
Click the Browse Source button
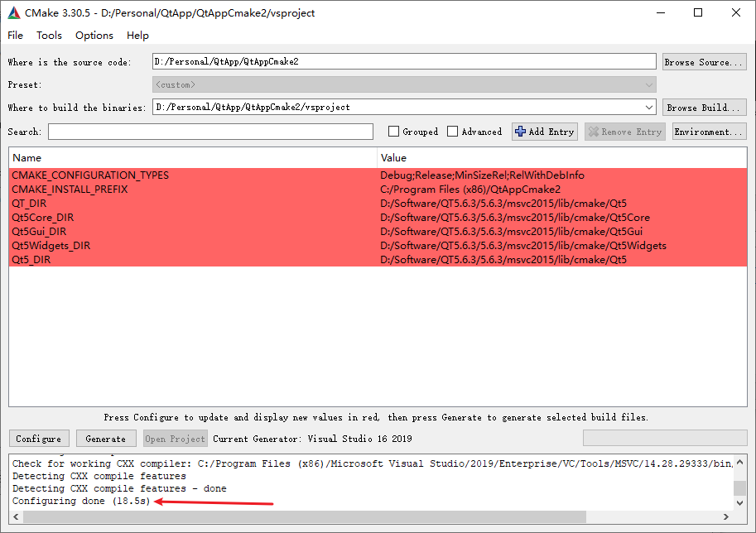pos(704,62)
